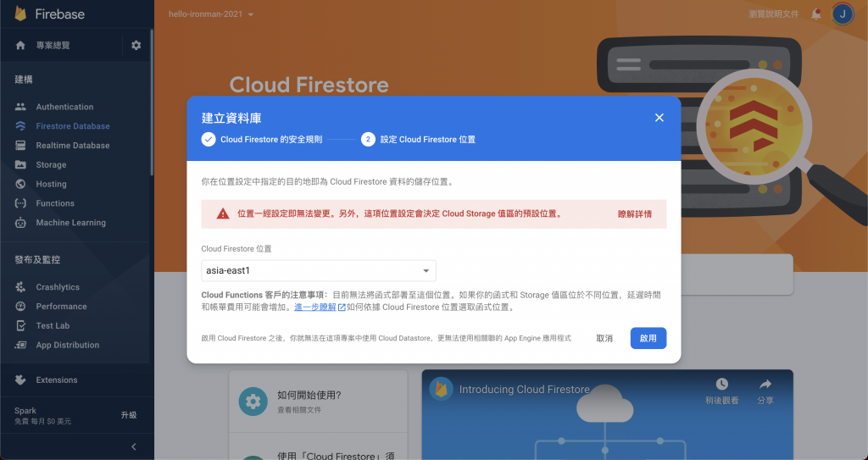868x460 pixels.
Task: Open the hello-ironman-2021 project dropdown
Action: click(x=211, y=14)
